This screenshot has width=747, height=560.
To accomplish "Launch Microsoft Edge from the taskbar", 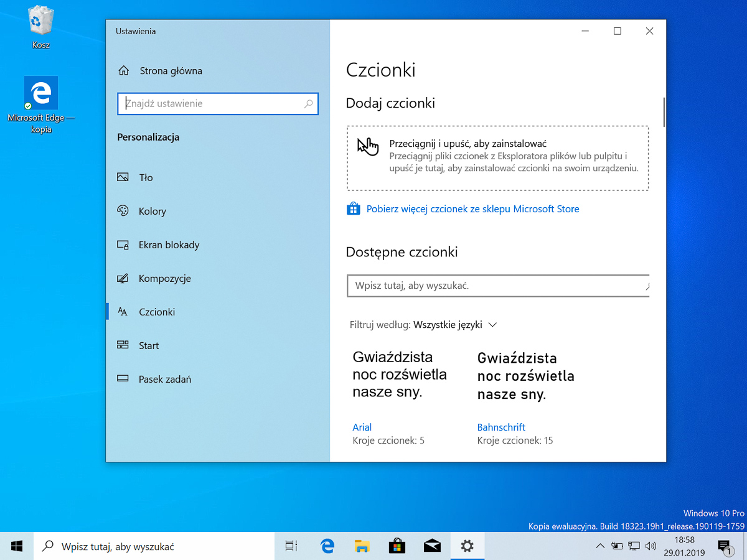I will (327, 546).
